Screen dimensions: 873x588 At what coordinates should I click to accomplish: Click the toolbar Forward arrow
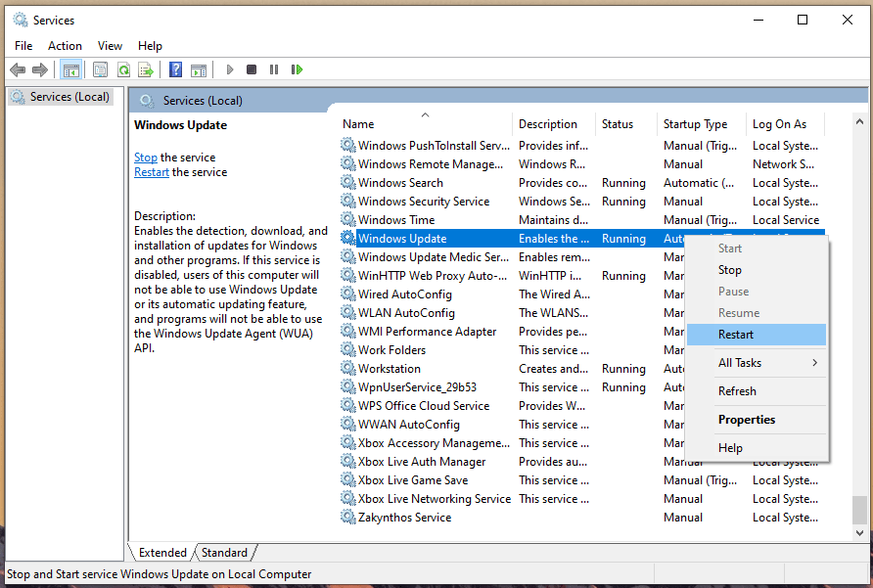click(40, 69)
